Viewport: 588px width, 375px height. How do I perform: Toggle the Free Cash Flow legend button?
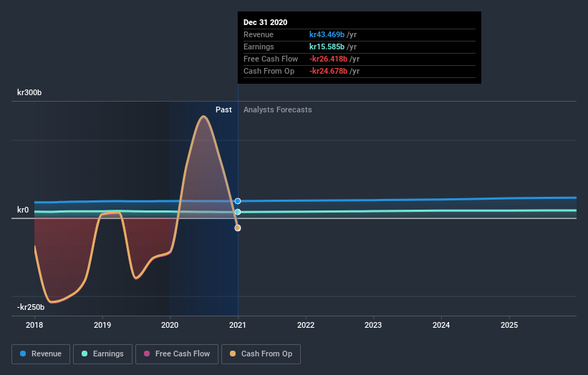click(x=177, y=354)
